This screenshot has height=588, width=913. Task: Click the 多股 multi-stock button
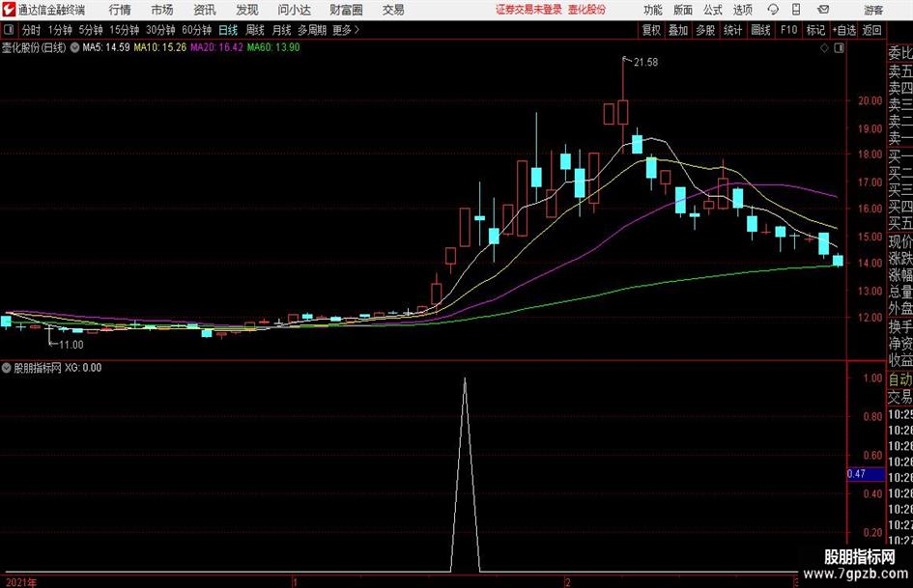coord(705,30)
